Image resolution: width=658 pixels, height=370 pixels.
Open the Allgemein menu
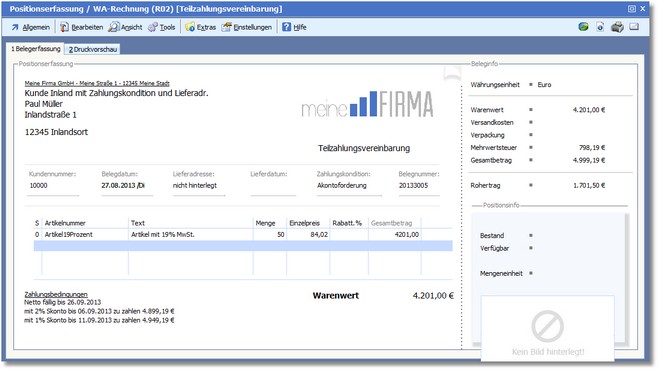coord(31,27)
